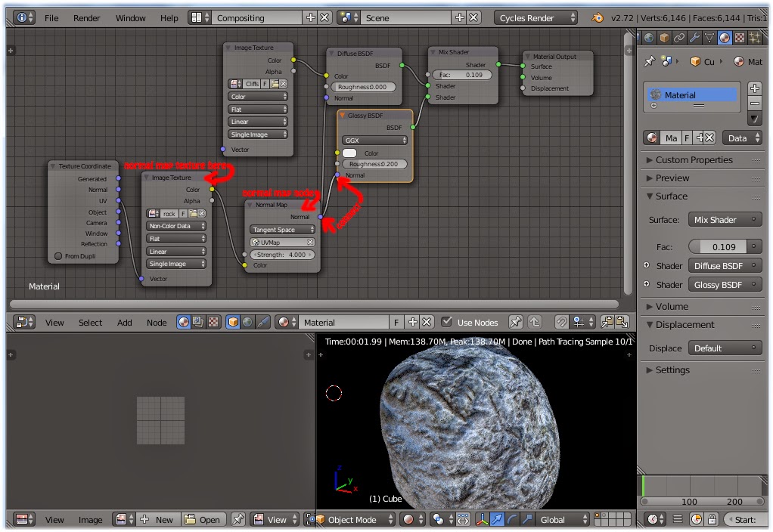This screenshot has height=532, width=773.
Task: Open the Tangent Space dropdown in Normal Map node
Action: pos(283,230)
